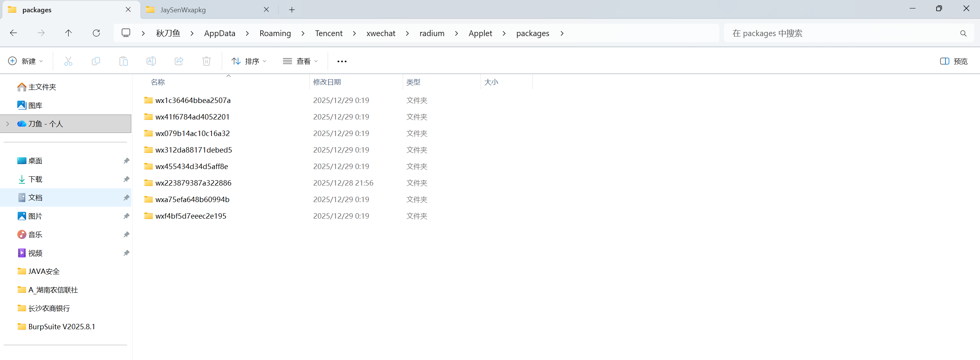The width and height of the screenshot is (980, 360).
Task: Click the Share icon in toolbar
Action: pyautogui.click(x=179, y=61)
